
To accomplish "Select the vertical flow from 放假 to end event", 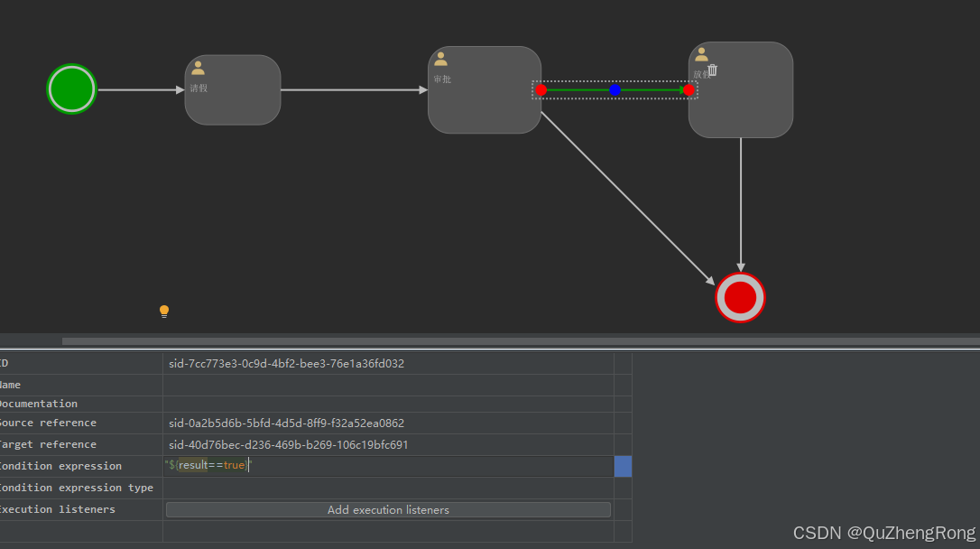I will point(741,205).
